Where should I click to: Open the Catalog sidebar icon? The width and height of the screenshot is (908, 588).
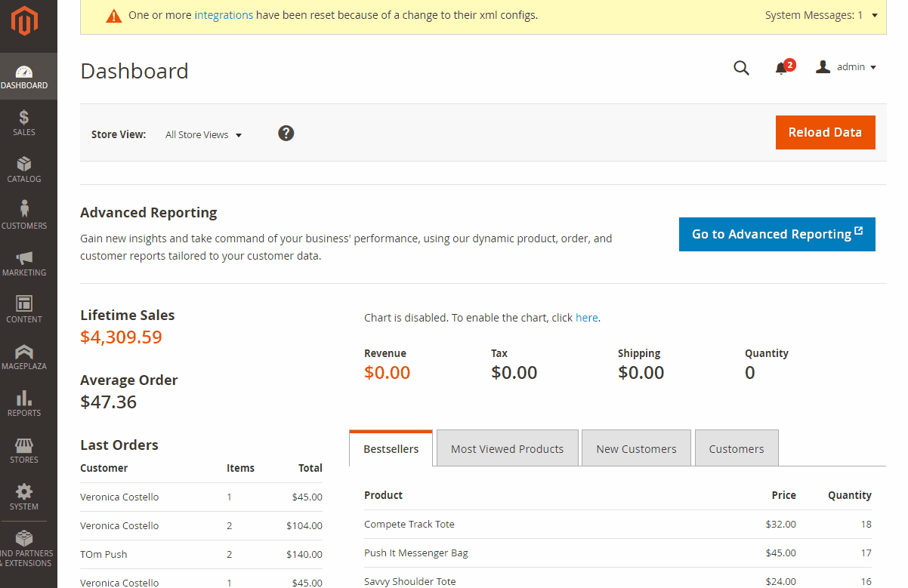(24, 169)
